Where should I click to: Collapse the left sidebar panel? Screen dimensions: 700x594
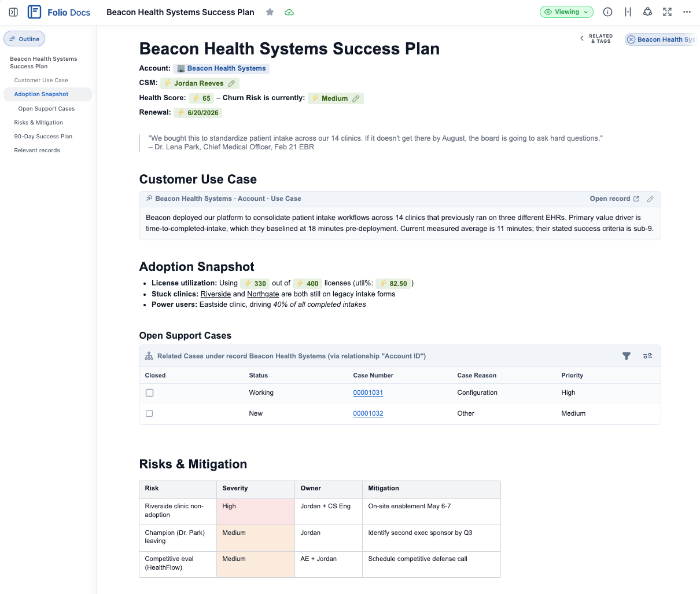[13, 12]
